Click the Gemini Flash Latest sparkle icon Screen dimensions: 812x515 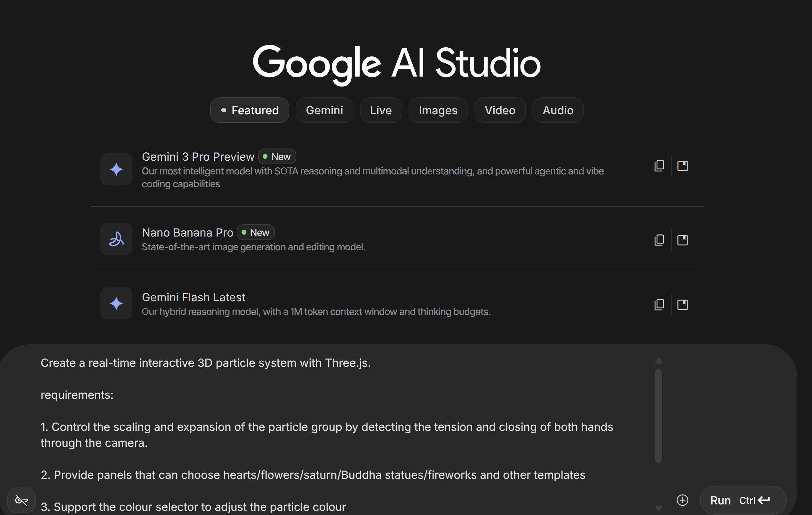[x=116, y=303]
